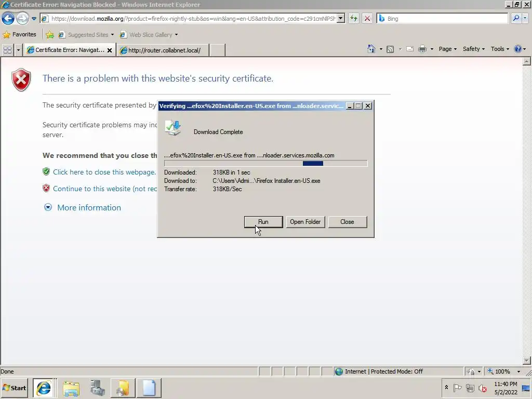Open the Safety menu
This screenshot has width=532, height=399.
(x=474, y=49)
